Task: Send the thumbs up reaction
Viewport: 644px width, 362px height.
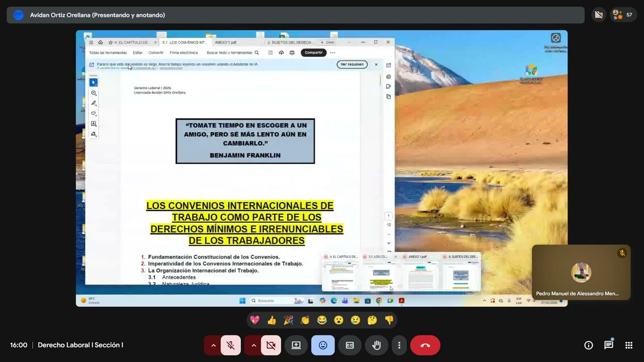Action: pos(272,320)
